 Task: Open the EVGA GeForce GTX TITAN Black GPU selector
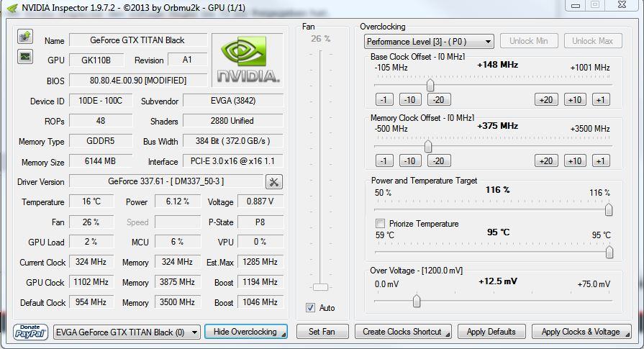pos(127,332)
